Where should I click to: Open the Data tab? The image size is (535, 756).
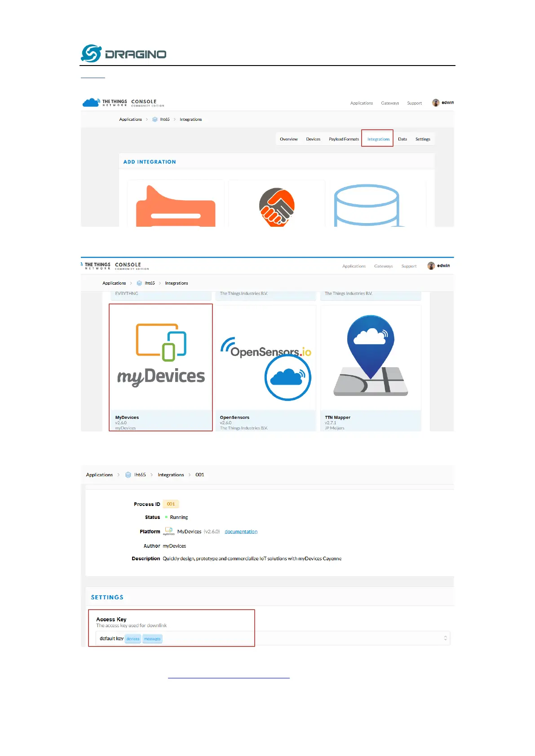pos(402,139)
